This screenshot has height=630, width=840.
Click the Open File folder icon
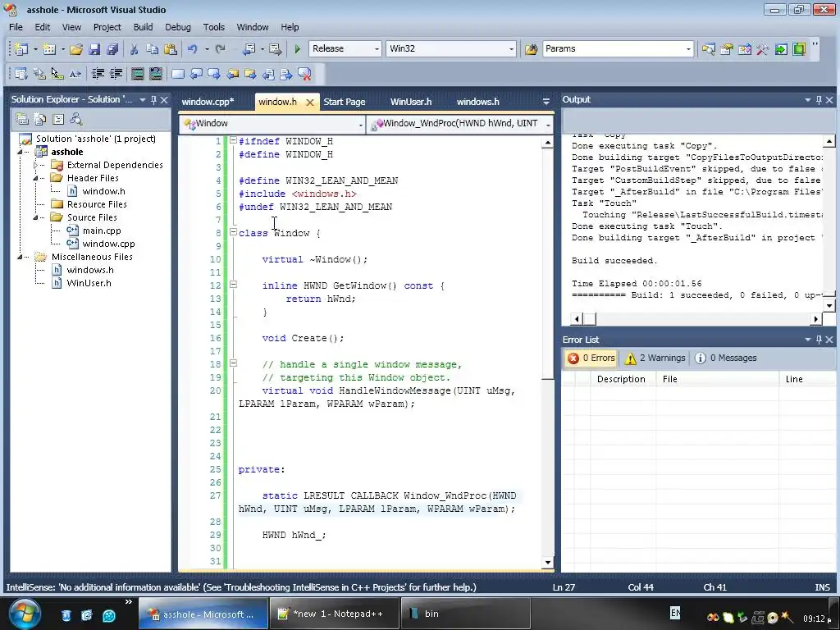[x=76, y=48]
